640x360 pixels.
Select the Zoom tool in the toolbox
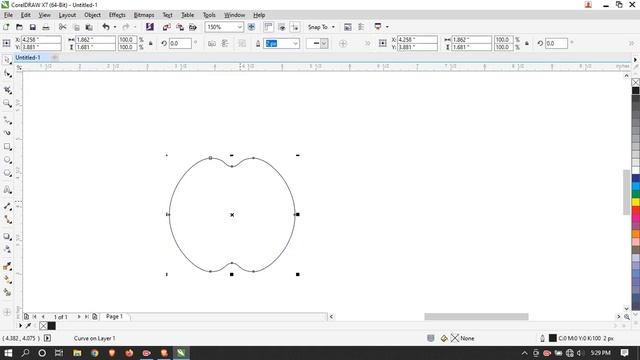click(x=7, y=103)
